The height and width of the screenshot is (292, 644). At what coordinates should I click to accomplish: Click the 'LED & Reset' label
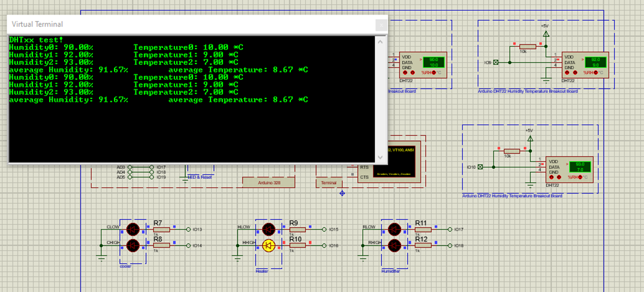tap(200, 177)
